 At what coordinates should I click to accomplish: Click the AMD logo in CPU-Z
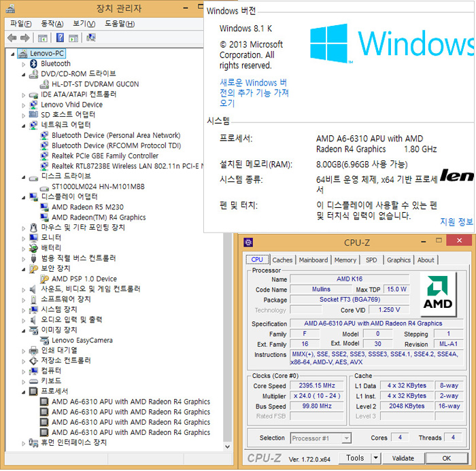[438, 293]
